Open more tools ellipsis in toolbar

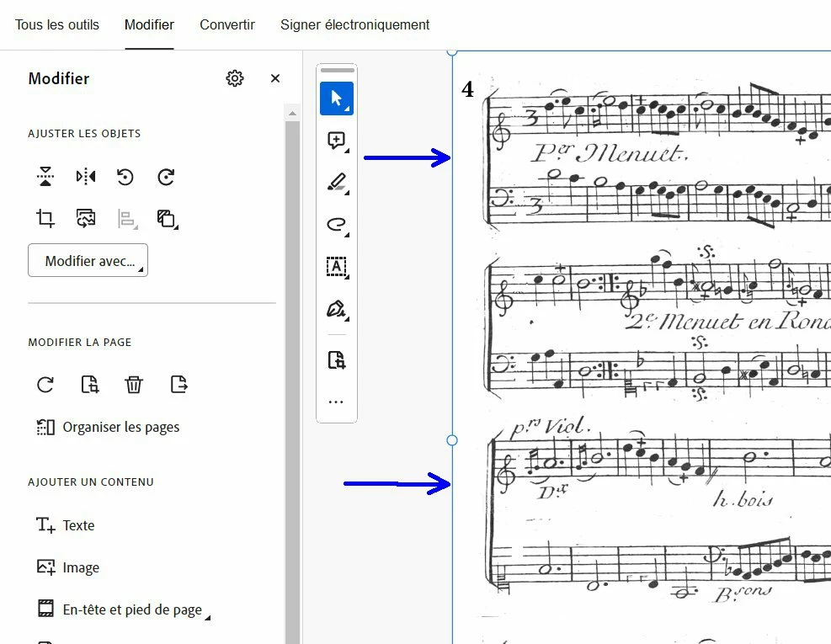tap(336, 402)
